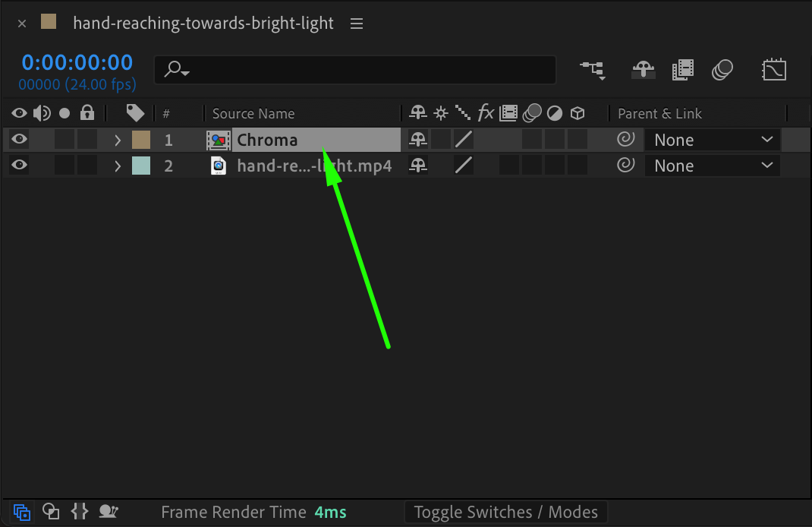The height and width of the screenshot is (527, 812).
Task: Select the hand-reaching-towards-bright-light composition tab
Action: pos(203,24)
